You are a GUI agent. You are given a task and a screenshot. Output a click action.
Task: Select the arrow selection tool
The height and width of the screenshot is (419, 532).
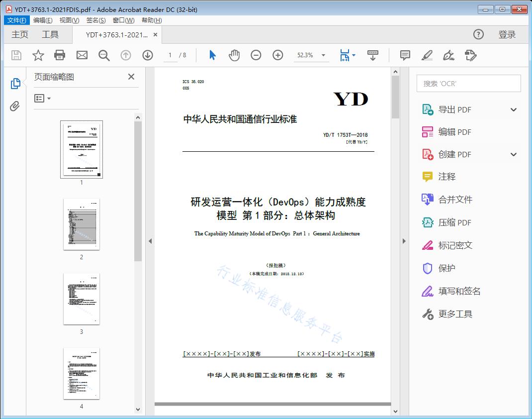[x=211, y=55]
